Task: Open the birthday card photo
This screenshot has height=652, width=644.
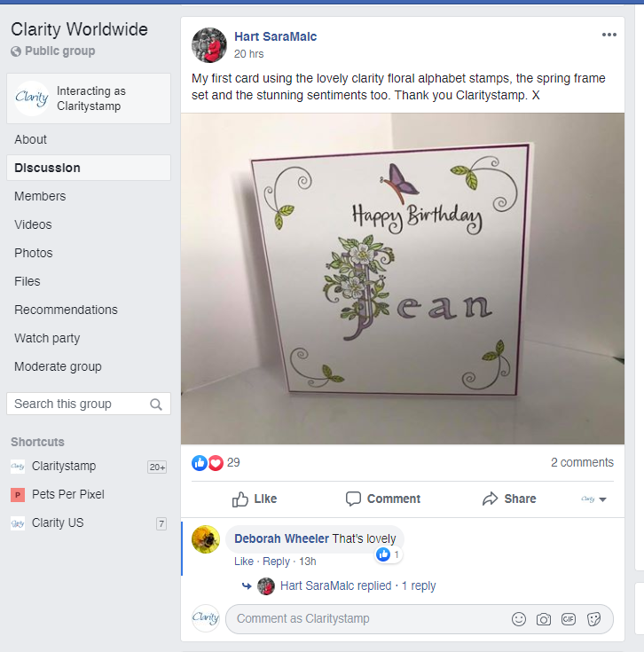Action: pos(402,279)
